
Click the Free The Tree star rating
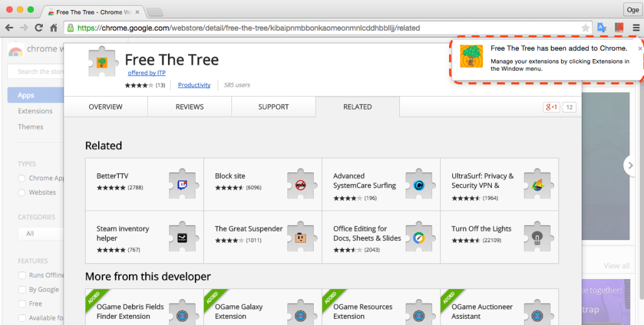click(x=139, y=85)
